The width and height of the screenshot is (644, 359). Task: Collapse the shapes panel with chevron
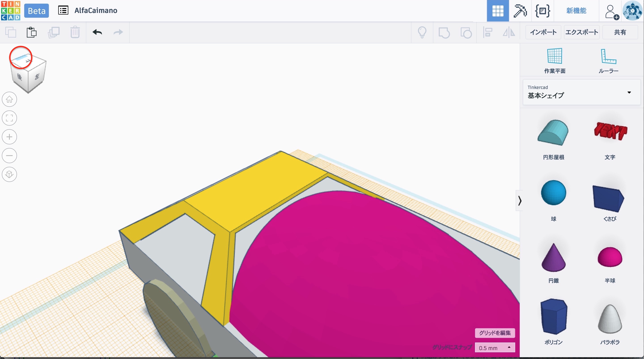pyautogui.click(x=519, y=201)
